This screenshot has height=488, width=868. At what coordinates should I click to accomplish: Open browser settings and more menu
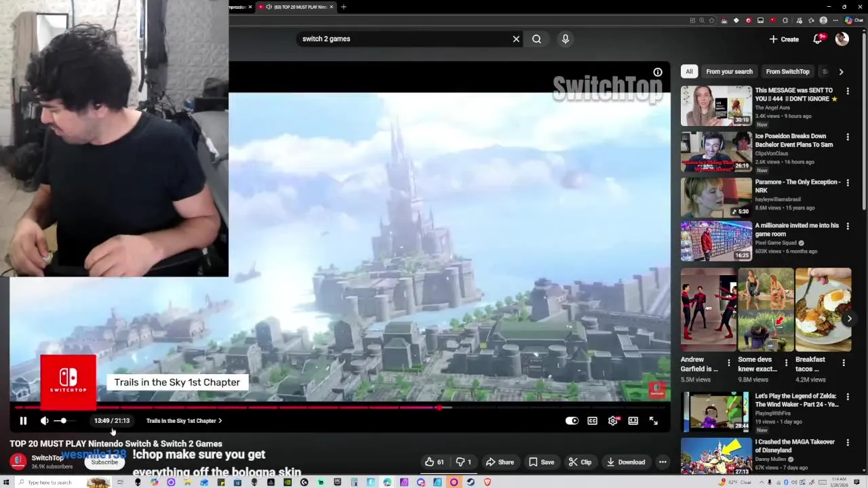tap(835, 20)
